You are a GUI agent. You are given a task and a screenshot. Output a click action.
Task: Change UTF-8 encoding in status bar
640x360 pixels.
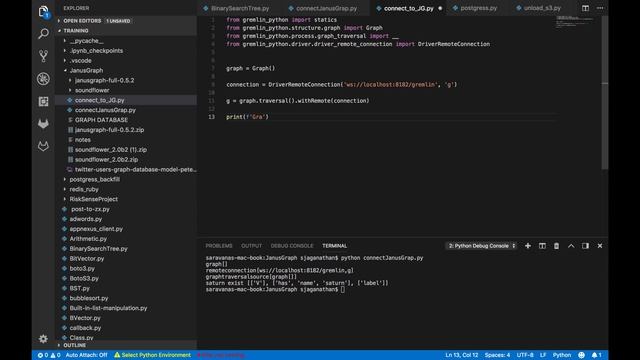point(525,355)
